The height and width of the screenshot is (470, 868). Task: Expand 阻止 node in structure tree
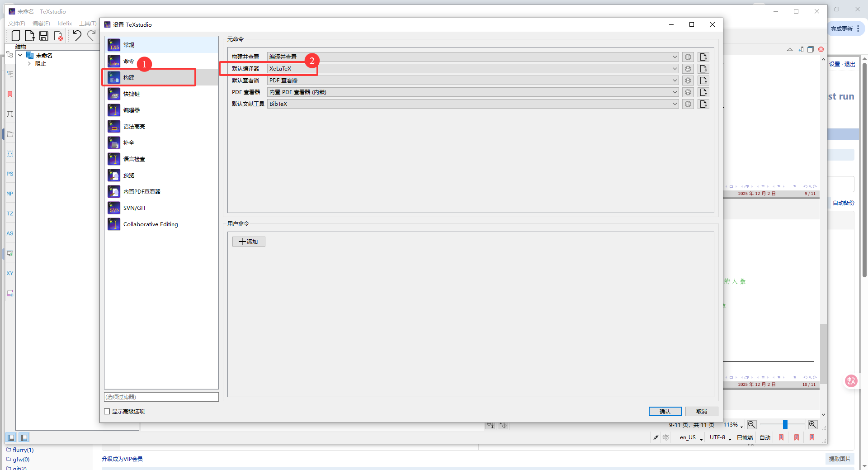(29, 64)
